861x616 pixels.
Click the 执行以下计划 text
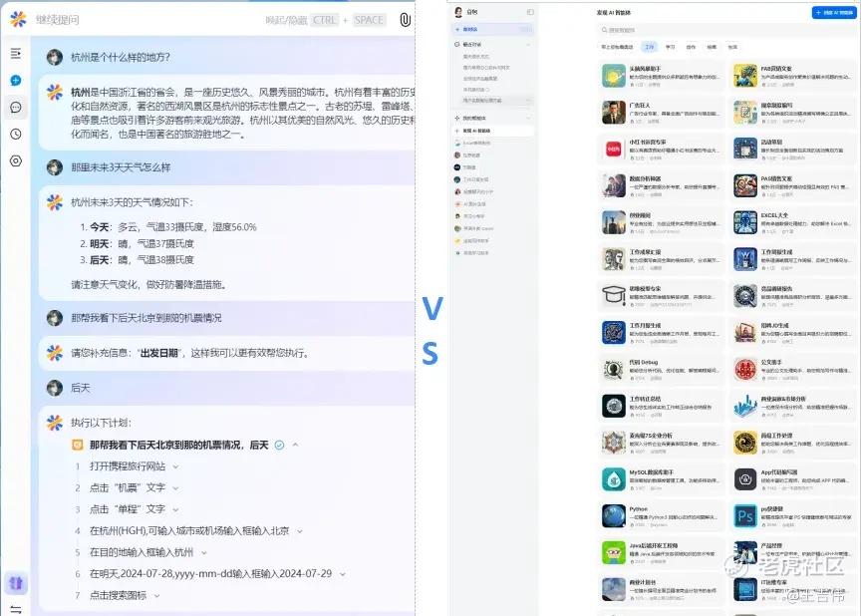click(x=101, y=423)
